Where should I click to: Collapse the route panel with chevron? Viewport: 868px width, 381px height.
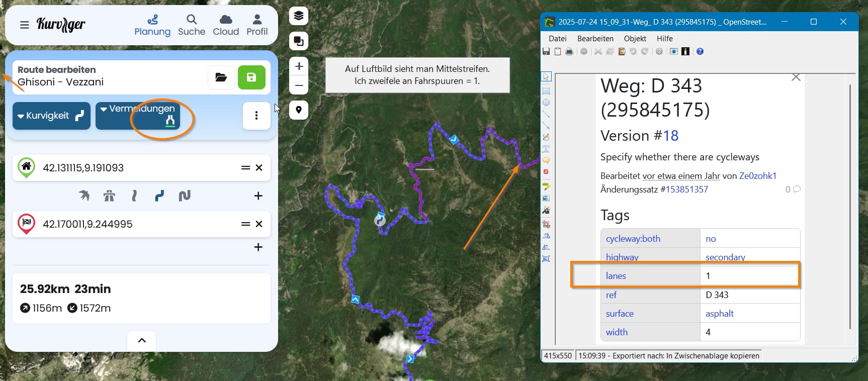point(142,340)
